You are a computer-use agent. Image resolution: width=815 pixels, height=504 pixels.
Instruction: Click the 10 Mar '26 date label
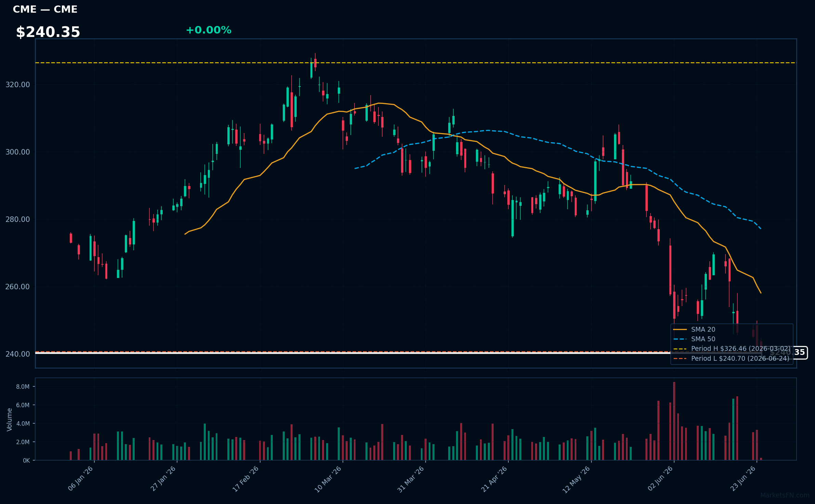328,479
